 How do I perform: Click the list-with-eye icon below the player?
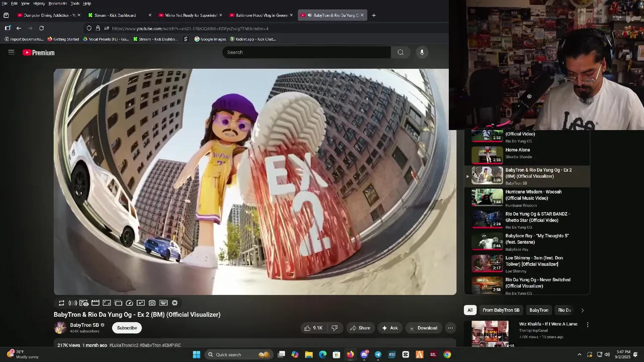(x=84, y=303)
